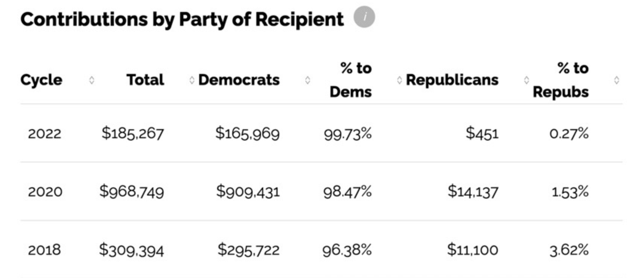Screen dimensions: 644x278
Task: Select the 2020 cycle row label
Action: tap(45, 192)
